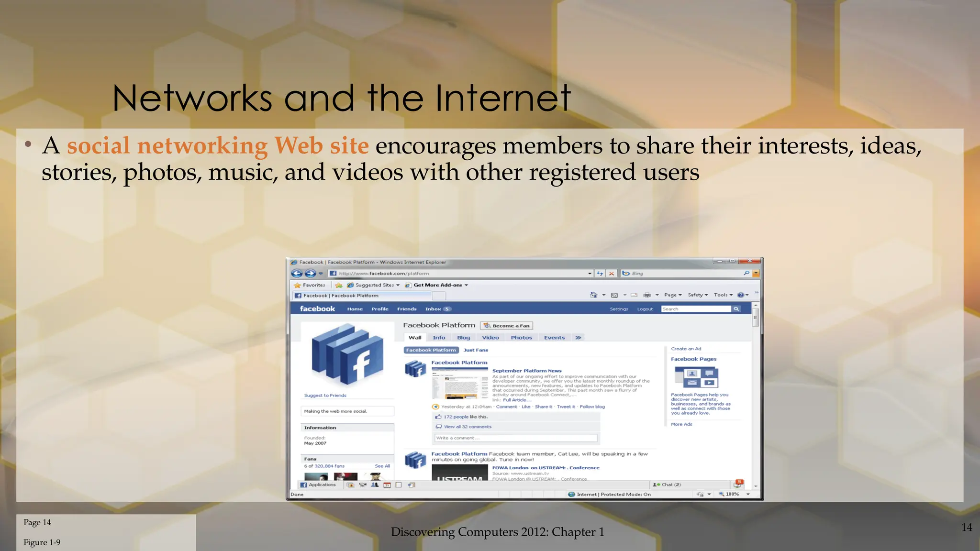Open Friends in Facebook navigation
This screenshot has height=551, width=980.
click(x=407, y=309)
